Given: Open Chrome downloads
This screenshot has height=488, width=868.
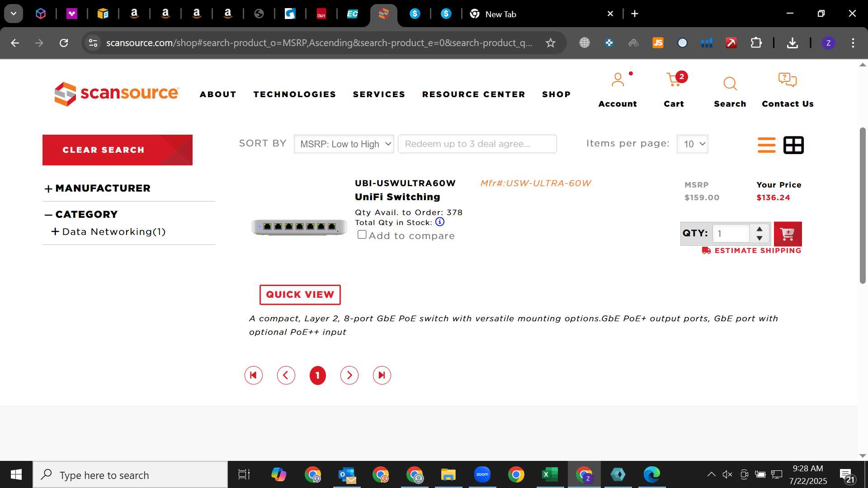Looking at the screenshot, I should [792, 43].
